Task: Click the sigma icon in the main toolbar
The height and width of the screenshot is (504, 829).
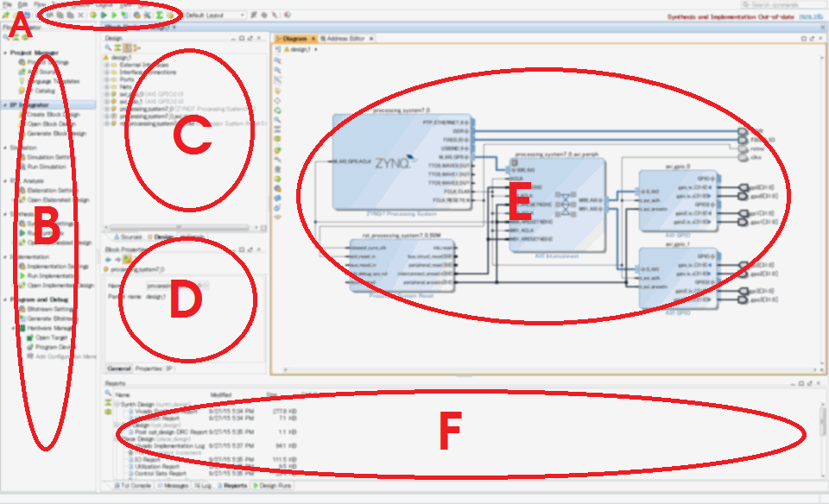Action: (x=159, y=15)
